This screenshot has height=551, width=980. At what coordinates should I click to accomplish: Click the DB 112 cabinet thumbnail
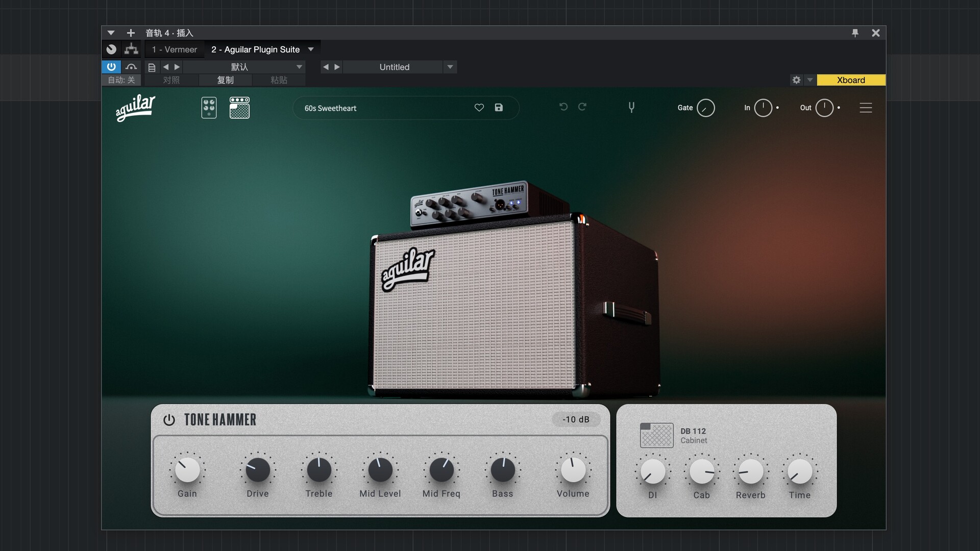click(x=656, y=435)
